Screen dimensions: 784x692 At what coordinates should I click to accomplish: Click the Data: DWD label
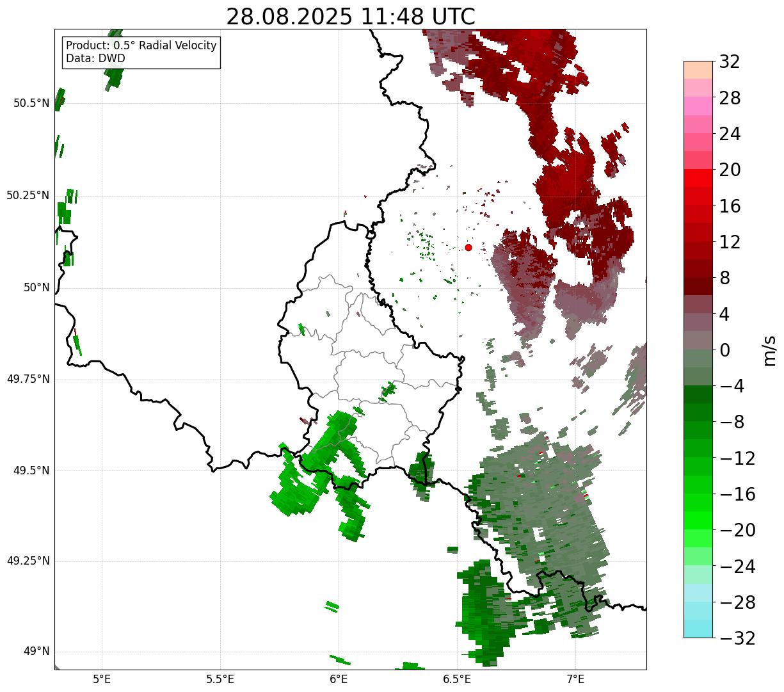(x=95, y=58)
